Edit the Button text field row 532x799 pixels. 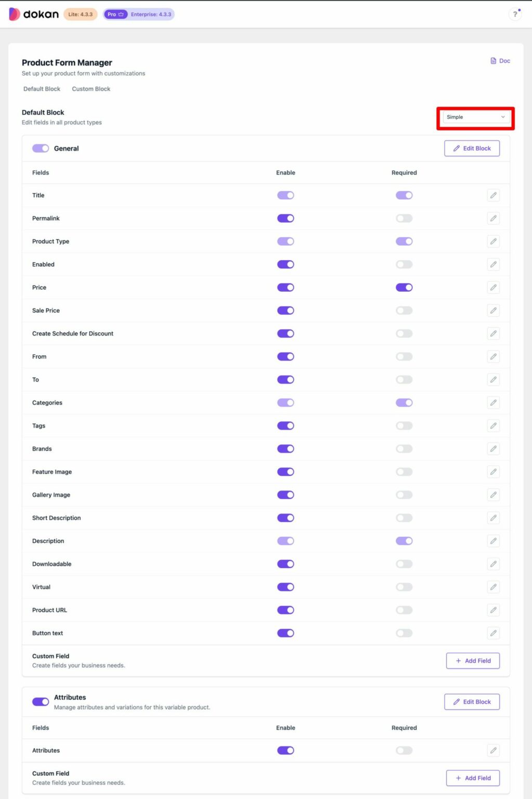493,633
